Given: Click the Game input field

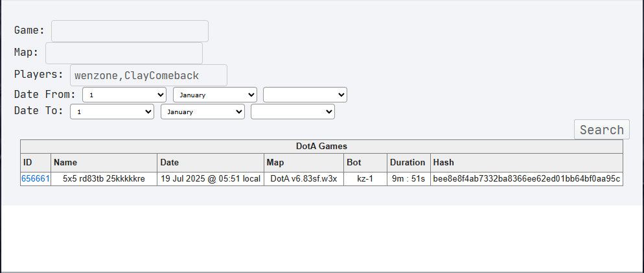Looking at the screenshot, I should coord(130,31).
